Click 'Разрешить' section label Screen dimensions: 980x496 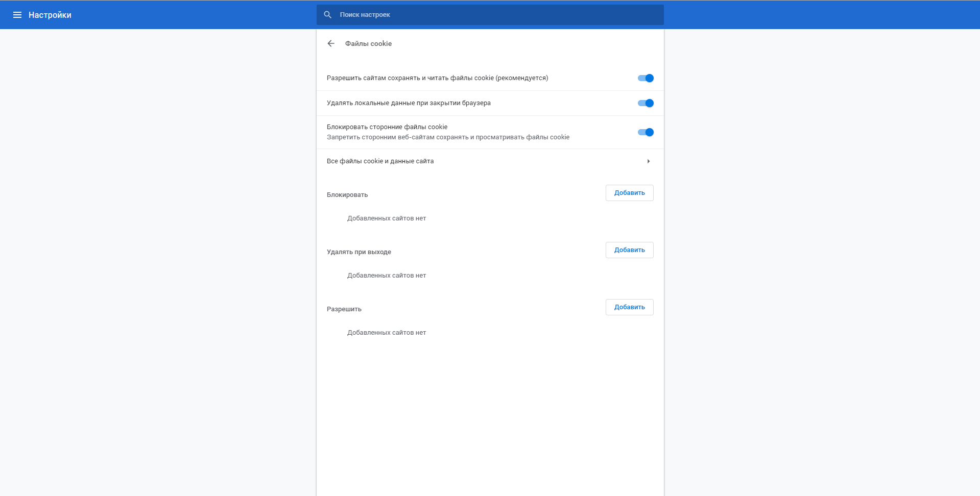point(344,309)
